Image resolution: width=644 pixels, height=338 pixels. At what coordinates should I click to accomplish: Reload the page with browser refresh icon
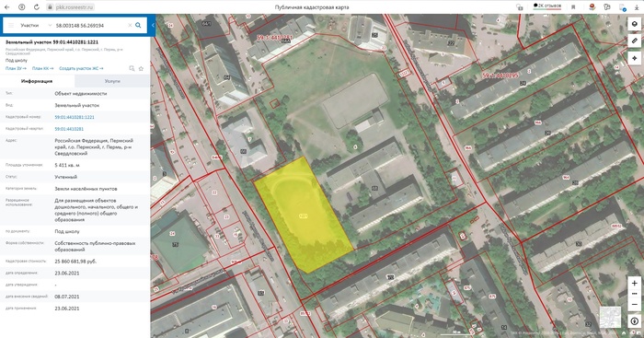point(37,7)
